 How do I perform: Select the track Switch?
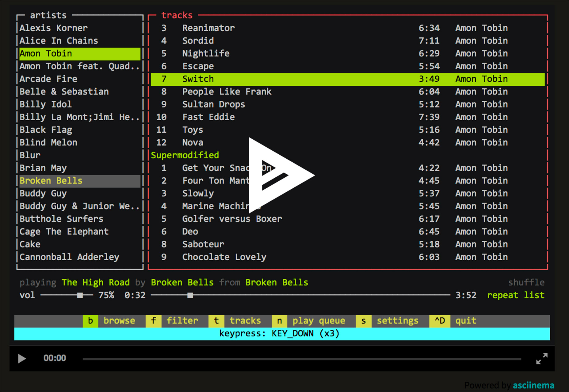click(198, 79)
